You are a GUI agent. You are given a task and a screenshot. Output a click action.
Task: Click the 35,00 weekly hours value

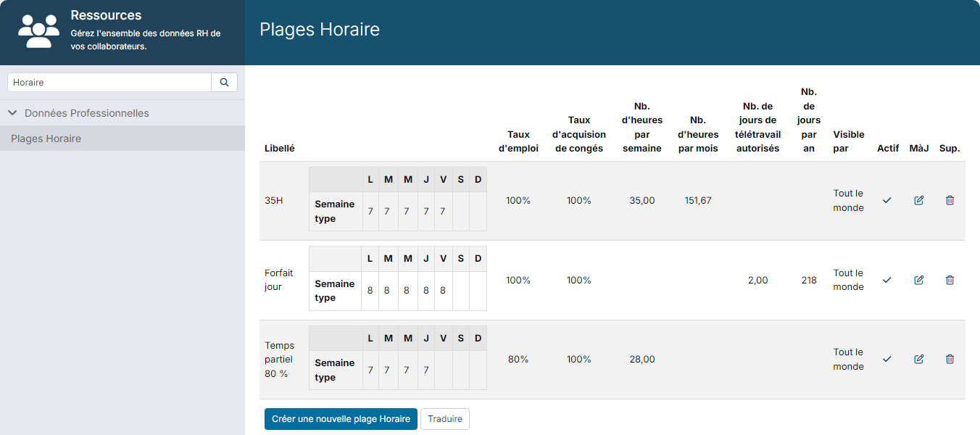(642, 200)
